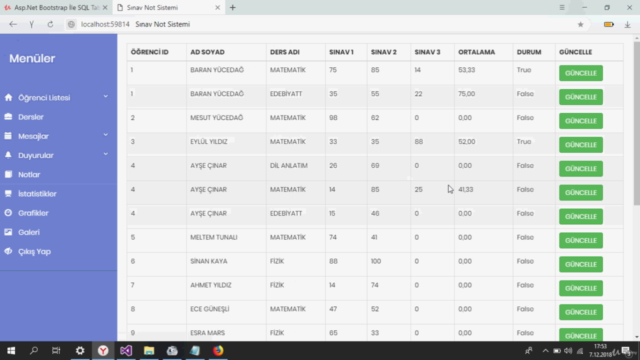Image resolution: width=640 pixels, height=360 pixels.
Task: Open Visual Studio from taskbar
Action: [126, 351]
